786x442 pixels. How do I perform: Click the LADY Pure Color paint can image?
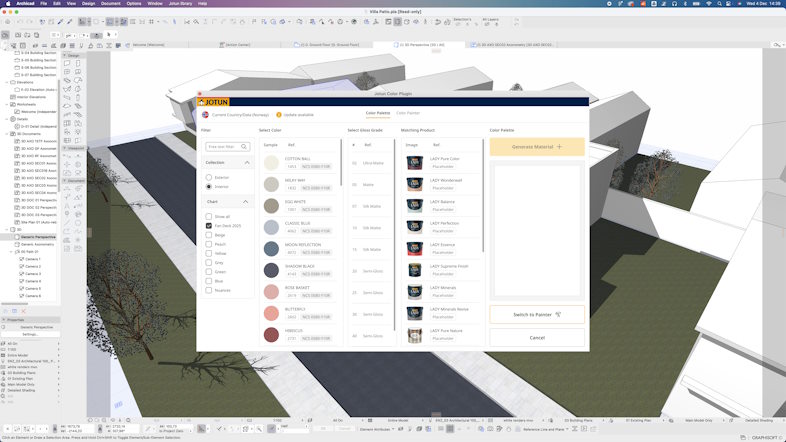pyautogui.click(x=415, y=163)
